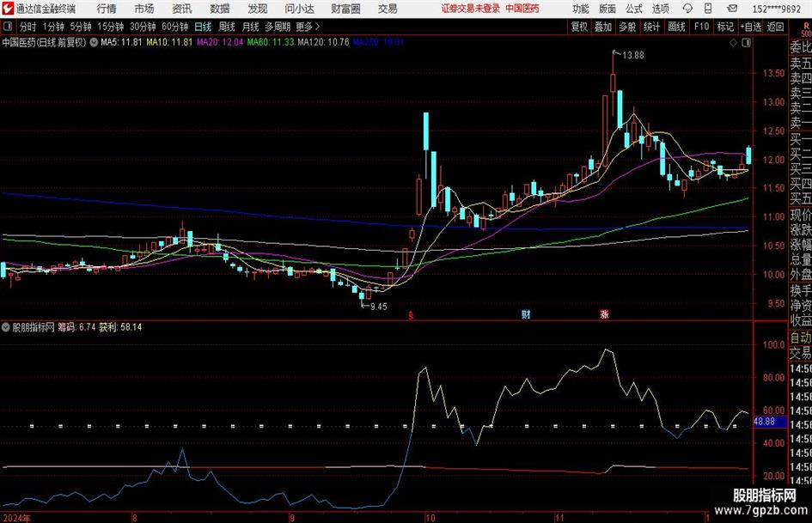Click the 叠加 overlay button
The image size is (812, 523).
603,27
